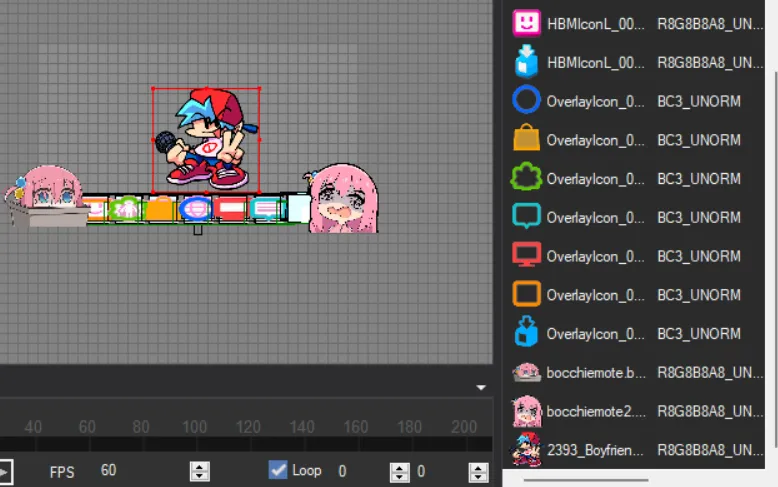778x487 pixels.
Task: Click the texture list vertical scrollbar
Action: coord(772,250)
